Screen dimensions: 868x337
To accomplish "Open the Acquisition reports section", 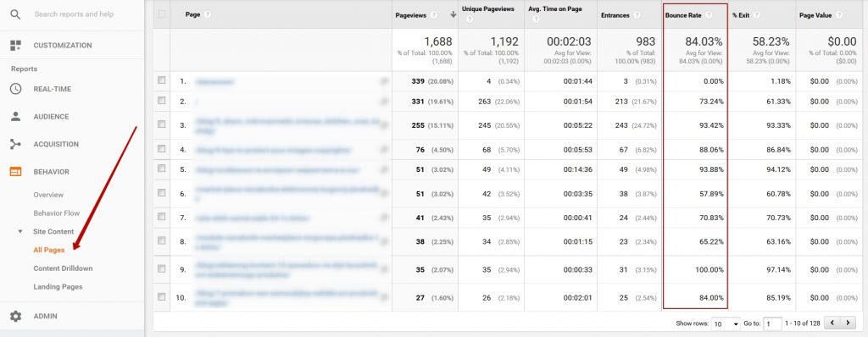I will pyautogui.click(x=56, y=145).
